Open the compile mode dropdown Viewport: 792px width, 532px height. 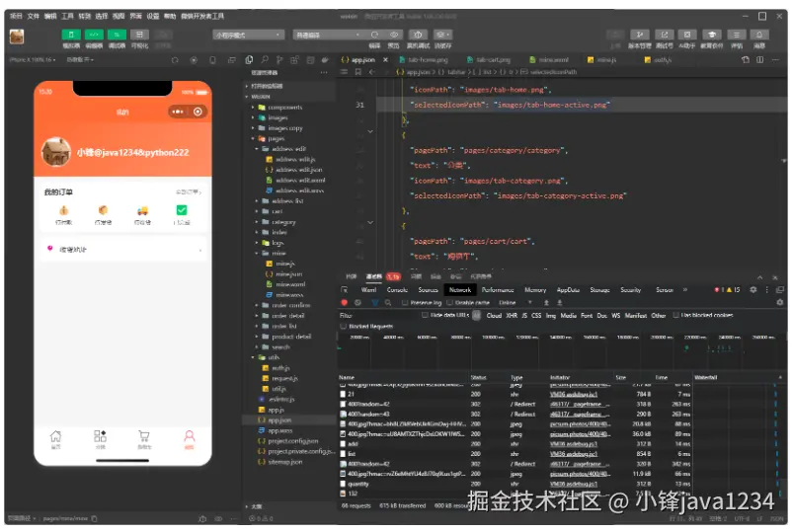[328, 35]
